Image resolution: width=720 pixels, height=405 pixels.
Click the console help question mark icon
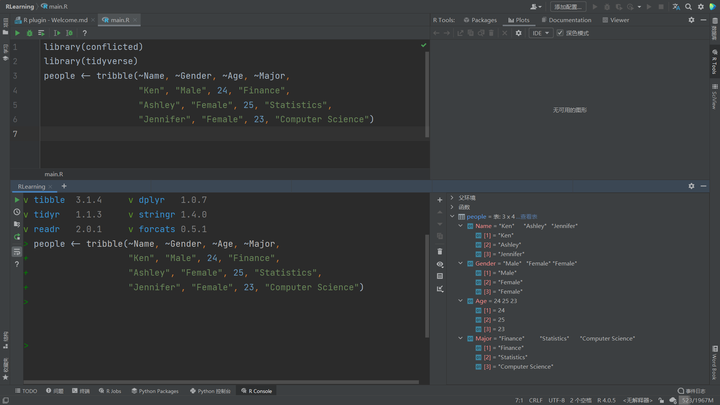(17, 264)
